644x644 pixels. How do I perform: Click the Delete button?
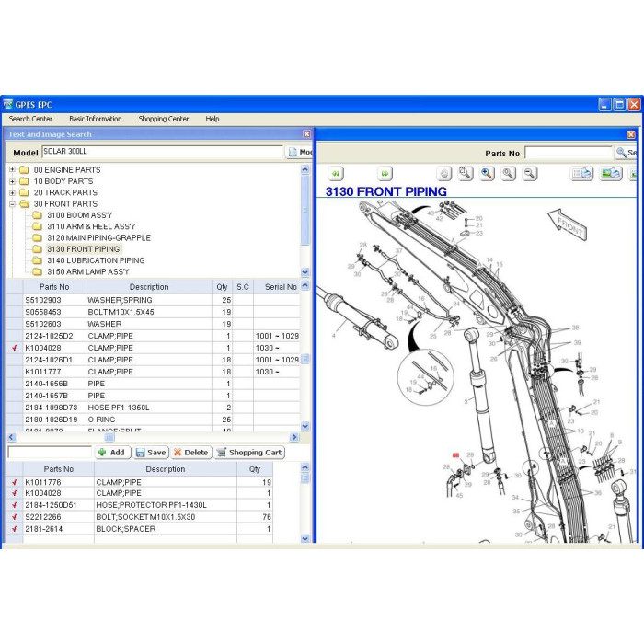(191, 453)
